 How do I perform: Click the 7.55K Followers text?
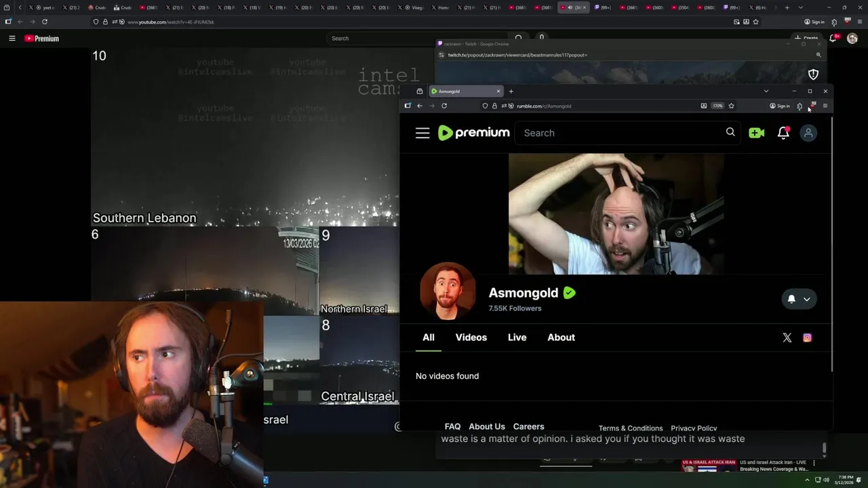(x=515, y=308)
